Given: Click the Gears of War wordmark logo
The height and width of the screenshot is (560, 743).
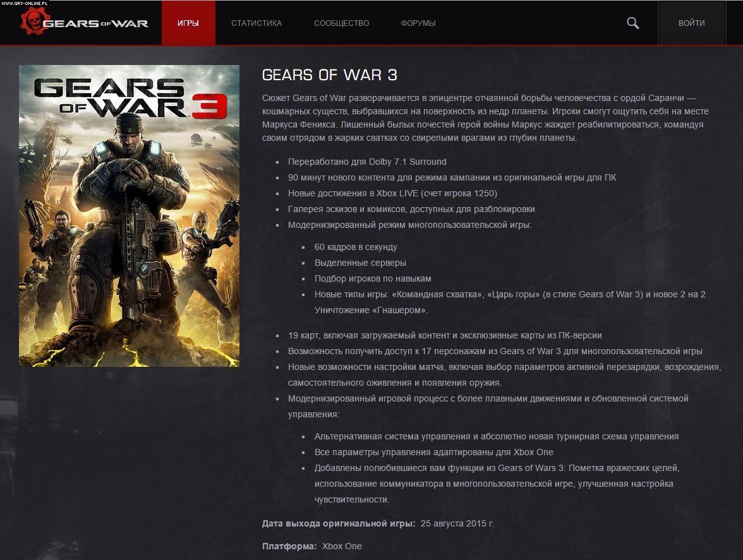Looking at the screenshot, I should (x=95, y=23).
